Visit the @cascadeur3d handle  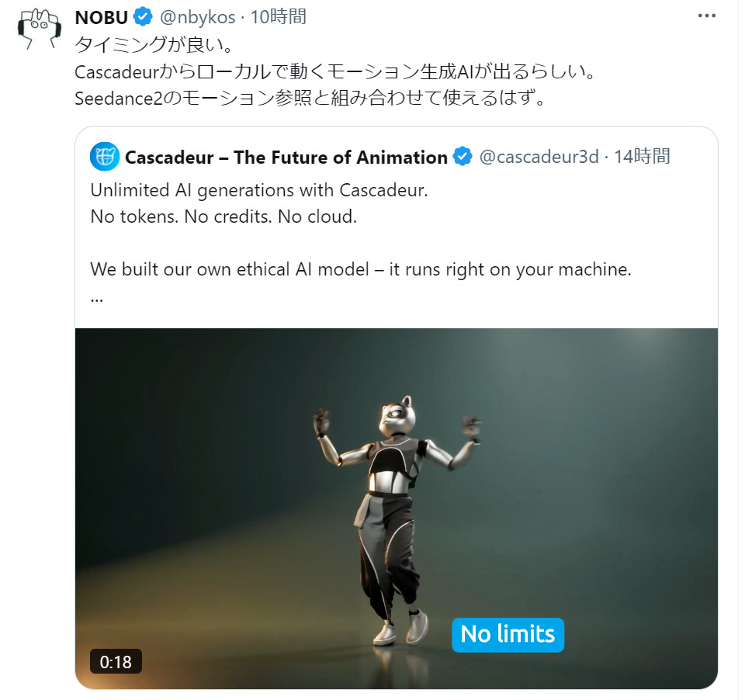click(x=539, y=157)
